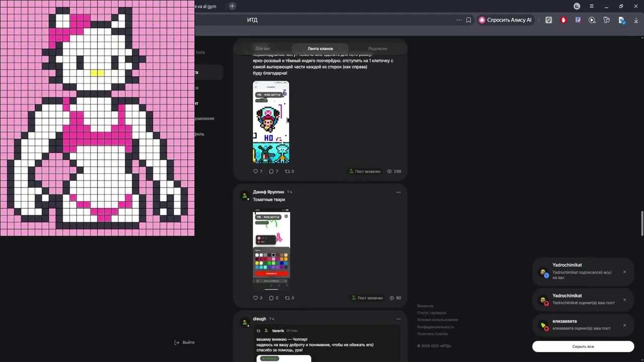Click the page vertical scrollbar thumb
This screenshot has height=362, width=644.
[x=642, y=223]
